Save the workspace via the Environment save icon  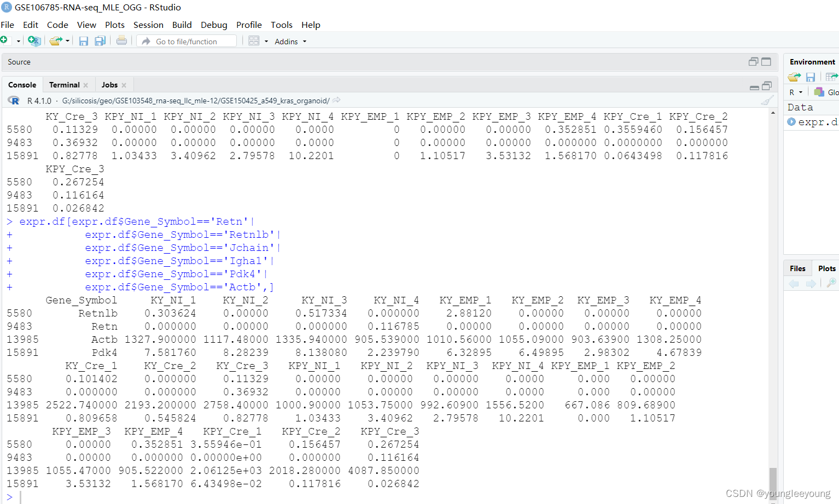pyautogui.click(x=810, y=77)
